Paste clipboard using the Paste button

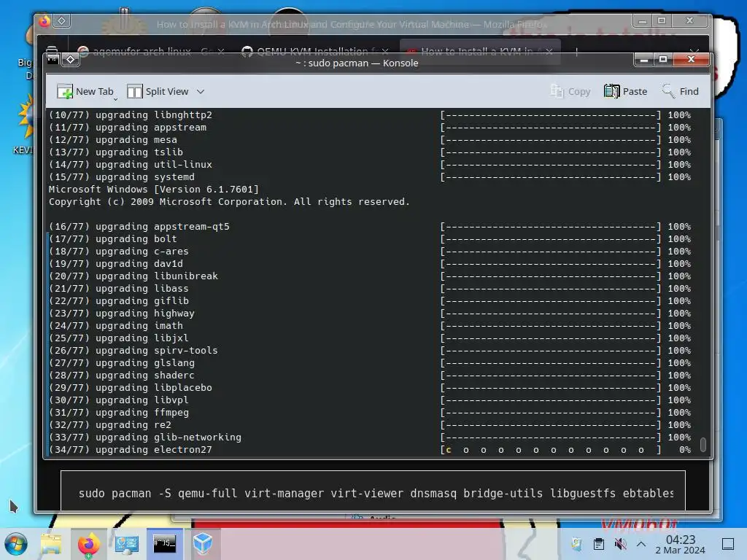[x=625, y=91]
